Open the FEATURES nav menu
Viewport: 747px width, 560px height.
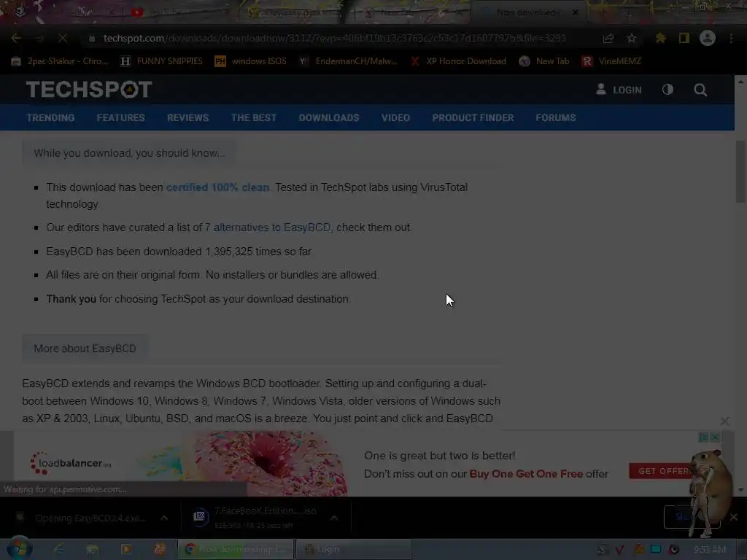120,117
